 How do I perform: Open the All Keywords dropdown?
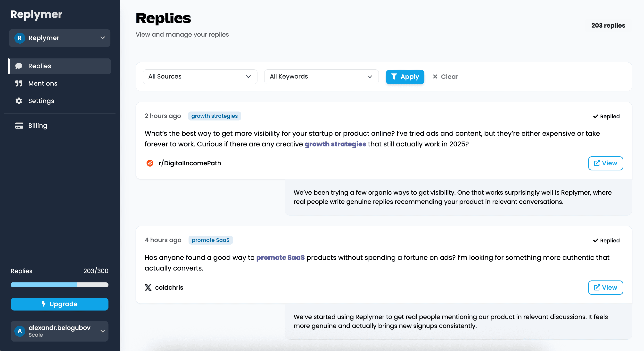(x=321, y=77)
